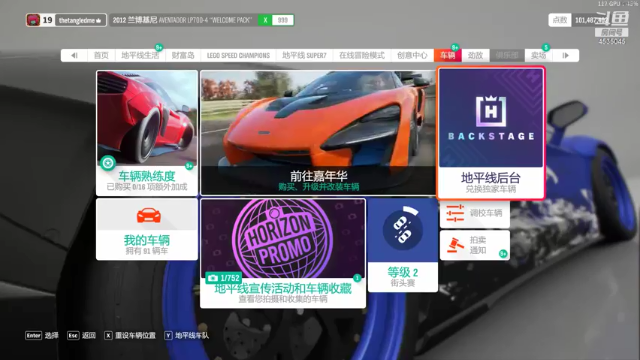
Task: Click player avatar icon next to level 19
Action: click(x=33, y=20)
